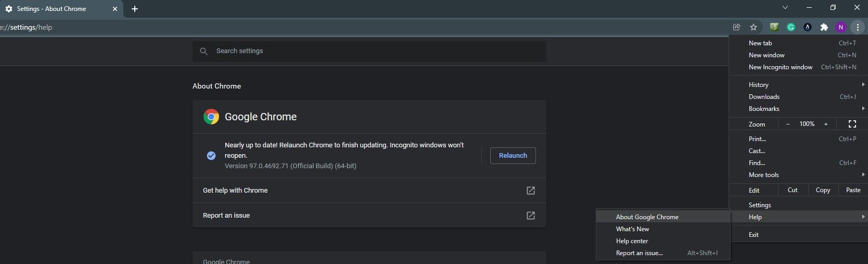Select New window menu entry

point(798,55)
